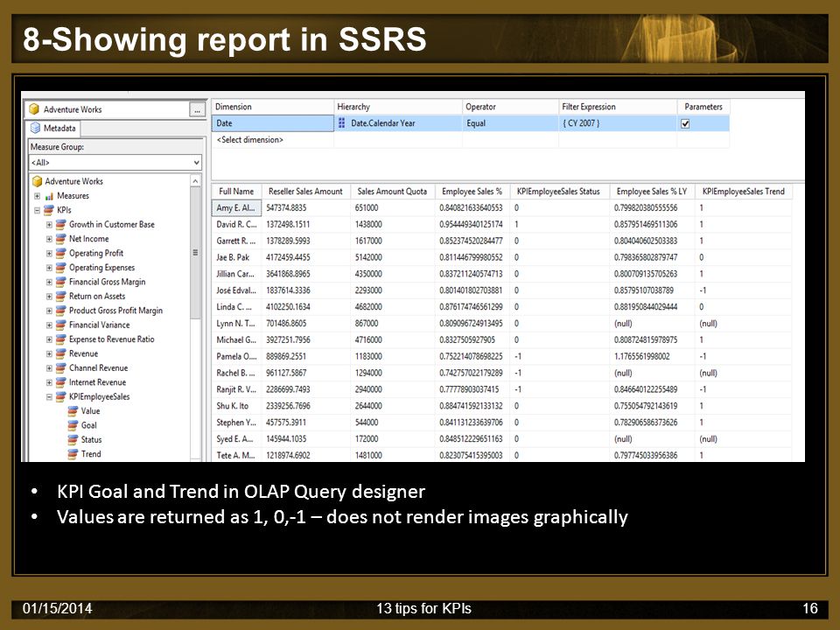Click the Internet Revenue KPI icon

(61, 382)
